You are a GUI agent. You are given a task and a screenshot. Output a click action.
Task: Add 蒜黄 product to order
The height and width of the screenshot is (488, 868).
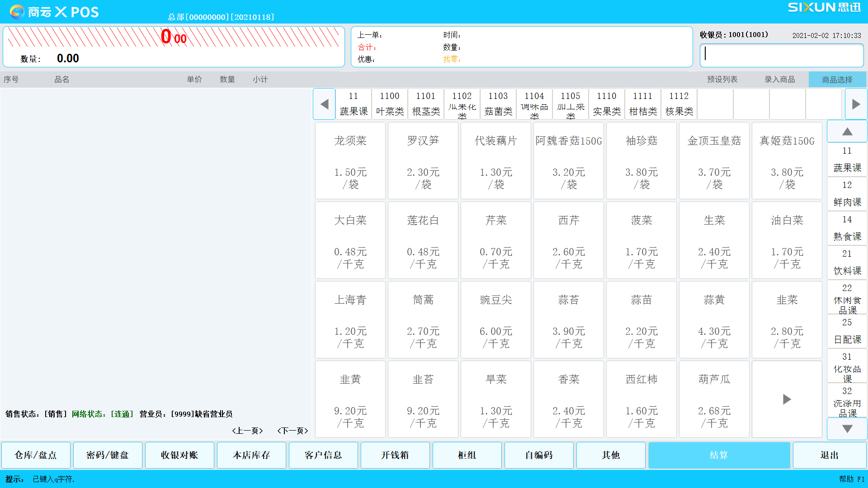(714, 319)
